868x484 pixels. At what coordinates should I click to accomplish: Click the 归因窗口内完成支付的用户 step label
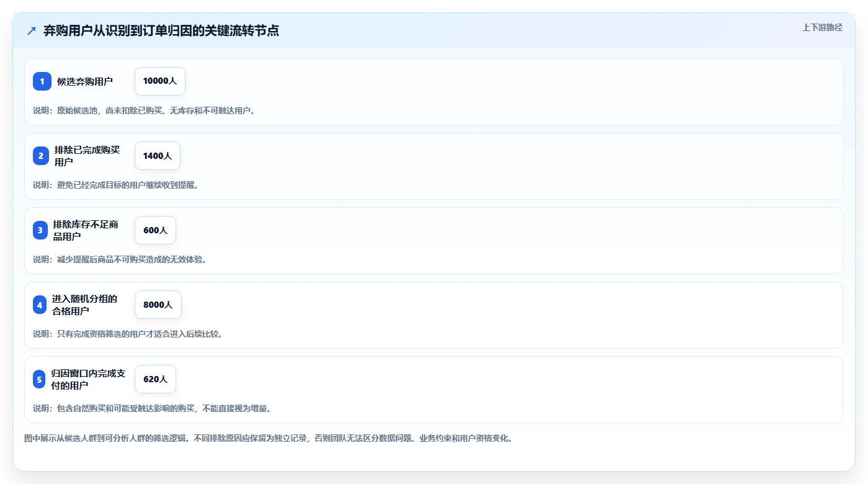point(88,379)
